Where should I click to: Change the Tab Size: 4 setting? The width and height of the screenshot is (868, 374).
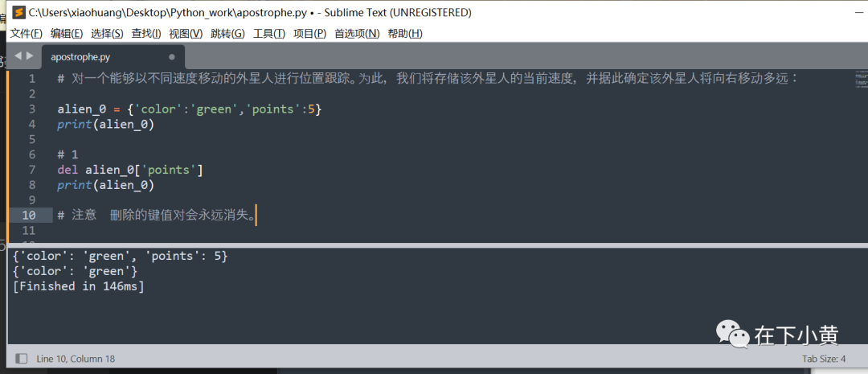click(x=824, y=359)
